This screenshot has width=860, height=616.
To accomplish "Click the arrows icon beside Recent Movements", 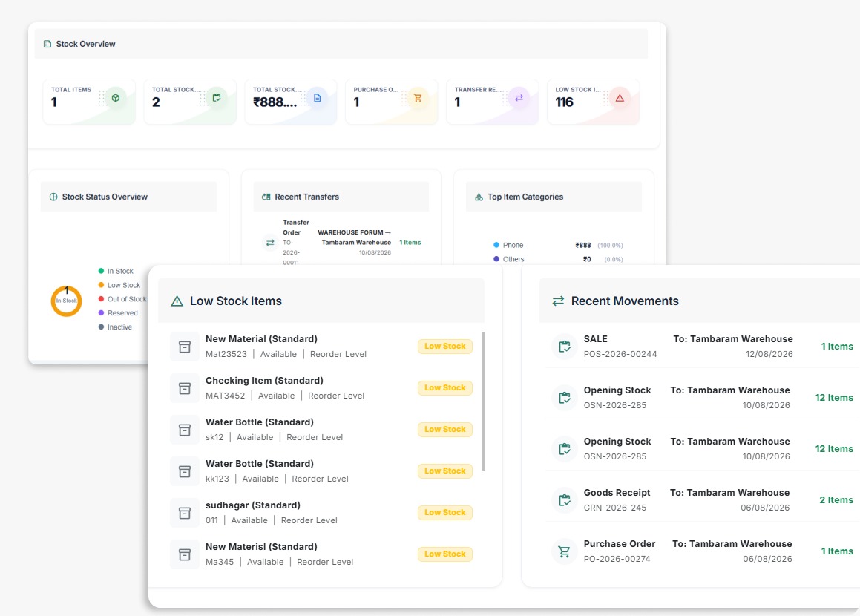I will pos(558,301).
